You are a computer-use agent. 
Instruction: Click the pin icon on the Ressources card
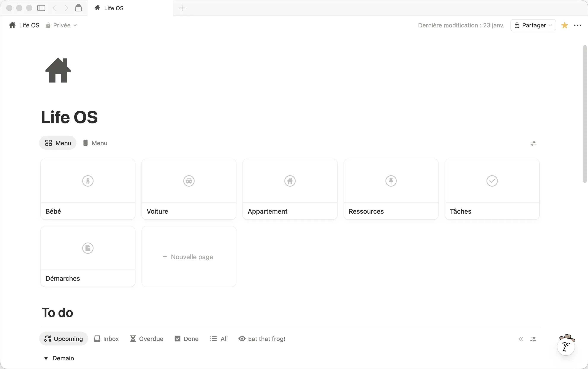[391, 181]
